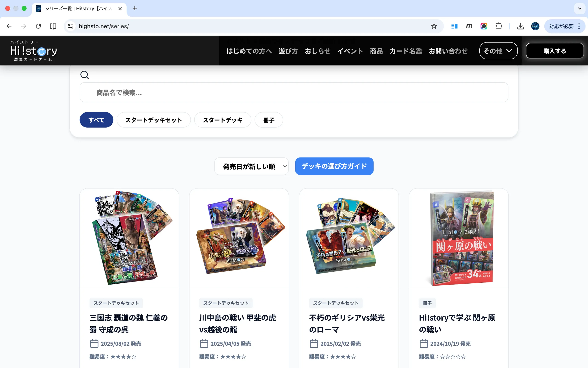Open the colorful camera extension icon

pos(484,26)
